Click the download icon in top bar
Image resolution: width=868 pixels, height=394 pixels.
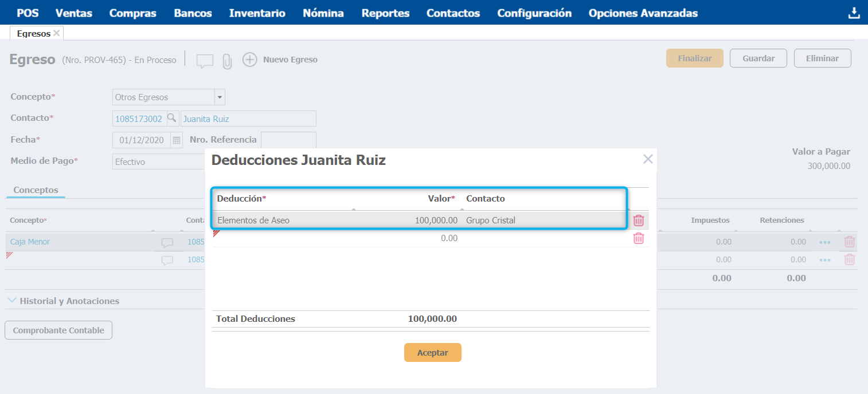[x=854, y=13]
